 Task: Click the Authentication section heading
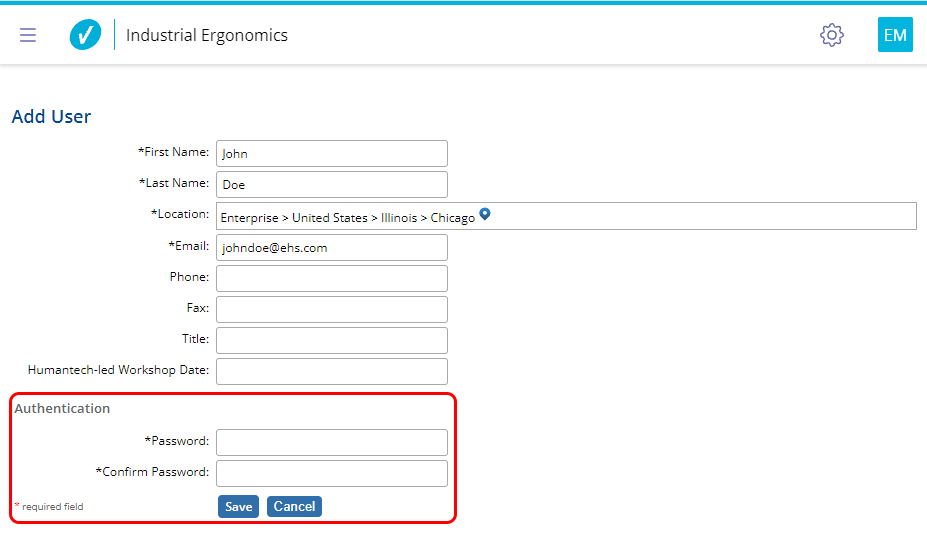pyautogui.click(x=62, y=408)
